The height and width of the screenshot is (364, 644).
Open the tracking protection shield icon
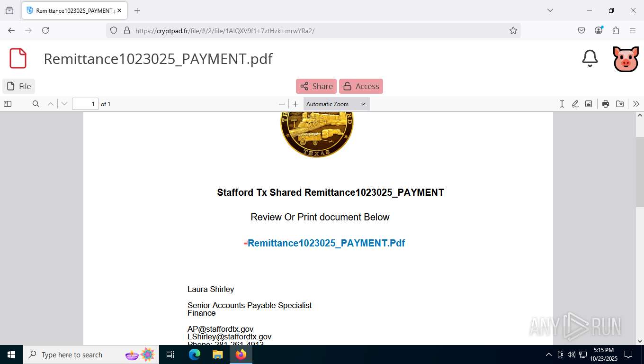pyautogui.click(x=113, y=30)
